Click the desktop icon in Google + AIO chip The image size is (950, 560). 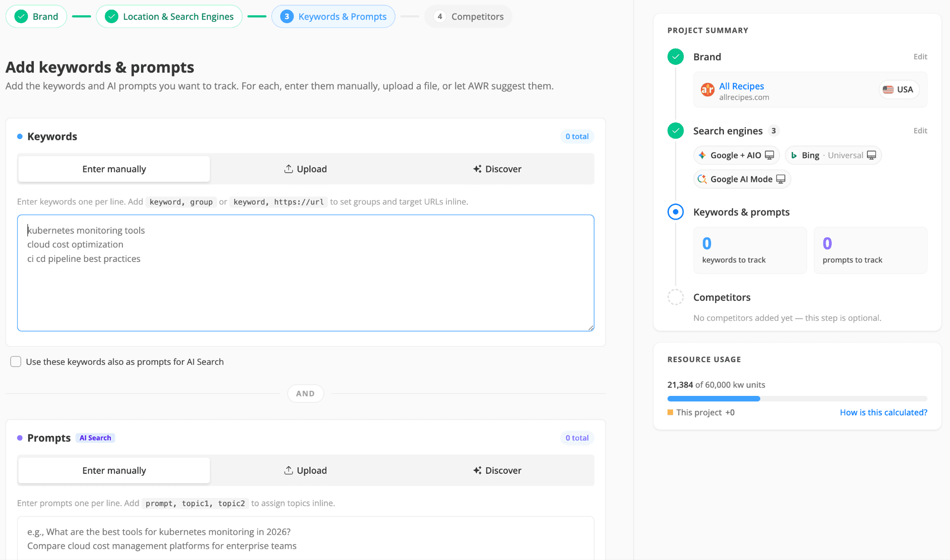[769, 155]
